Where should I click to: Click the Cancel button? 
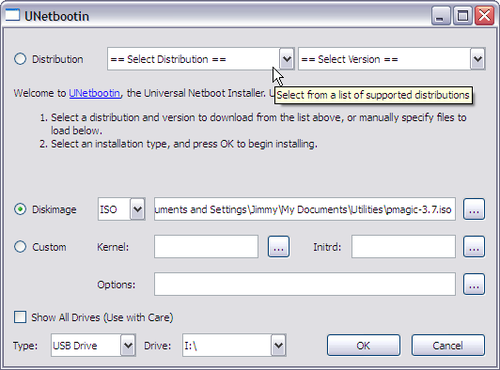448,345
